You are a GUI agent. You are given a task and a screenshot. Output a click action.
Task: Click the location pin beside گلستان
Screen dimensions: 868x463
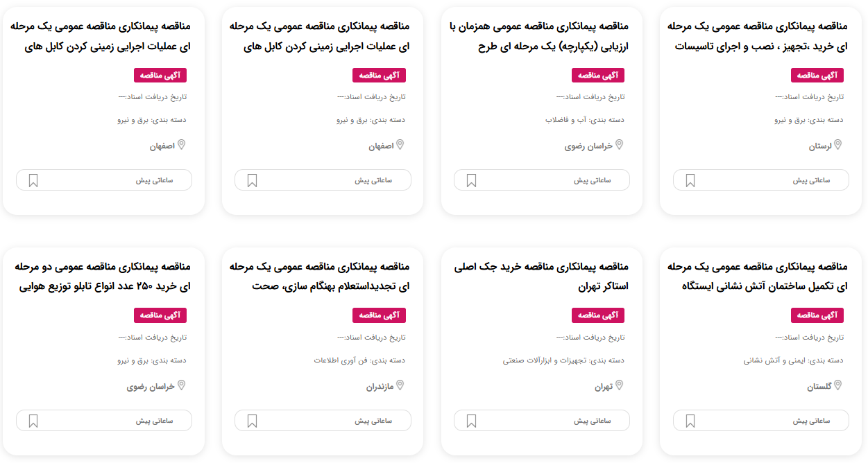[x=837, y=385]
